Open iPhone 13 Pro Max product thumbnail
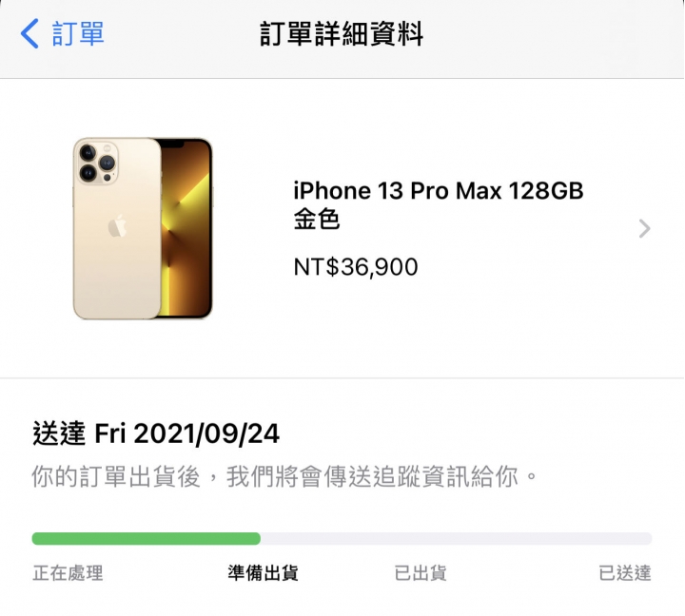This screenshot has width=685, height=616. 143,228
